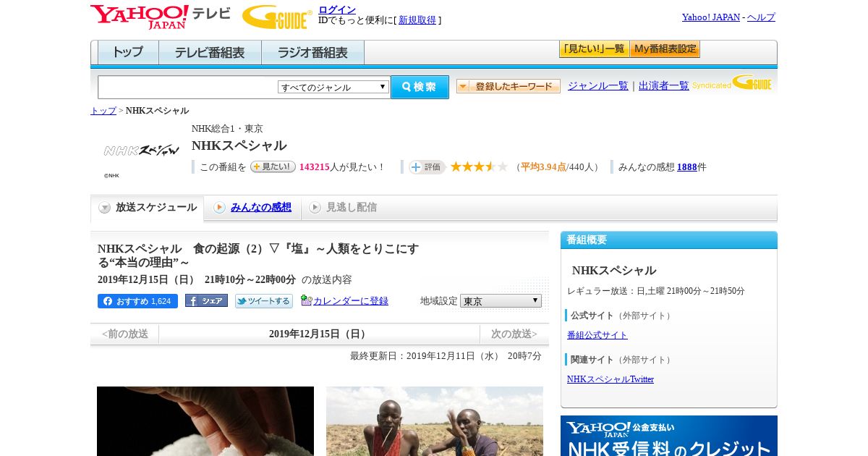Image resolution: width=868 pixels, height=456 pixels.
Task: Open the 1888 reviews count link
Action: 687,167
